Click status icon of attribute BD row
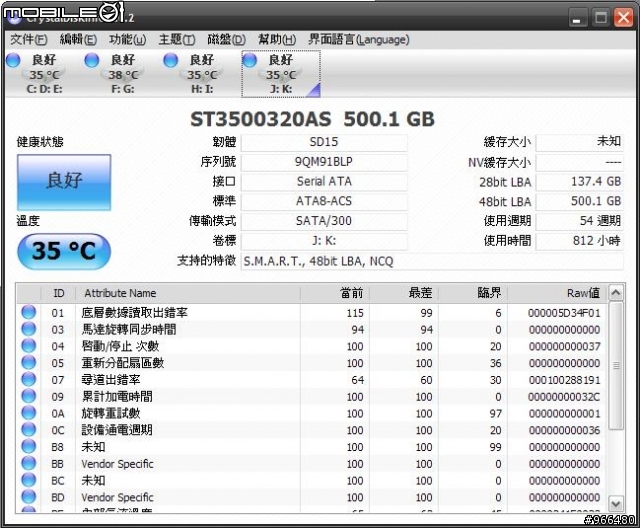The height and width of the screenshot is (528, 640). coord(29,497)
